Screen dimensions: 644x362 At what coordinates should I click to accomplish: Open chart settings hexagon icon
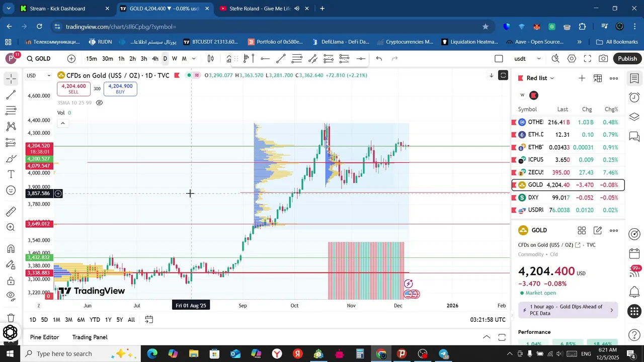572,59
